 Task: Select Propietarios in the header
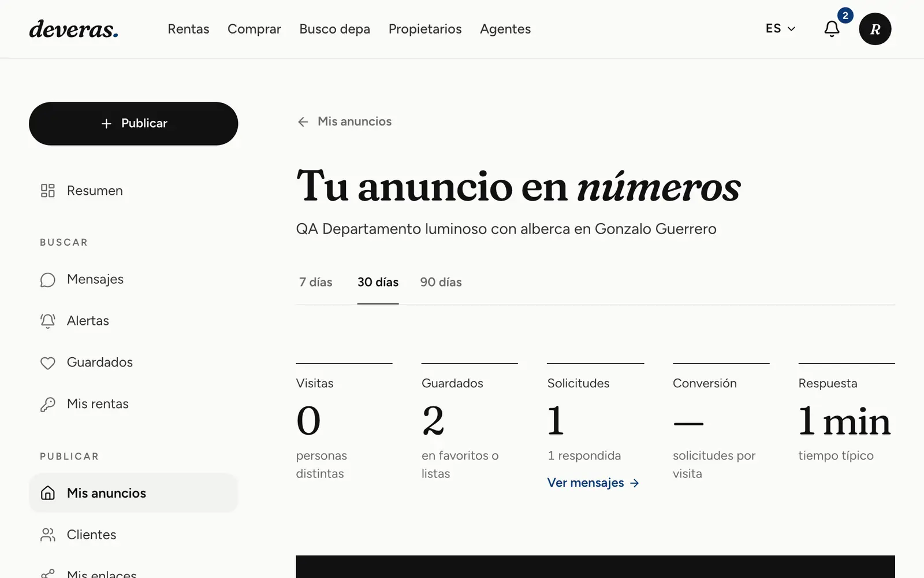[x=425, y=29]
